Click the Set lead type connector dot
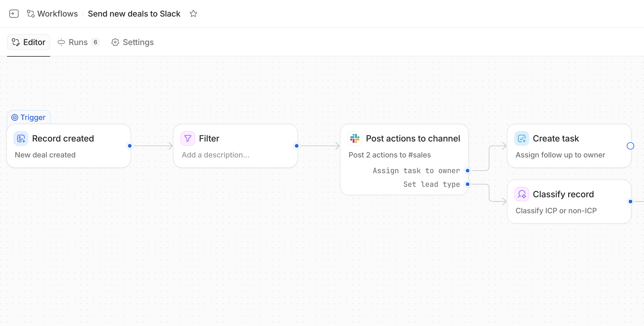Image resolution: width=644 pixels, height=326 pixels. (x=467, y=184)
